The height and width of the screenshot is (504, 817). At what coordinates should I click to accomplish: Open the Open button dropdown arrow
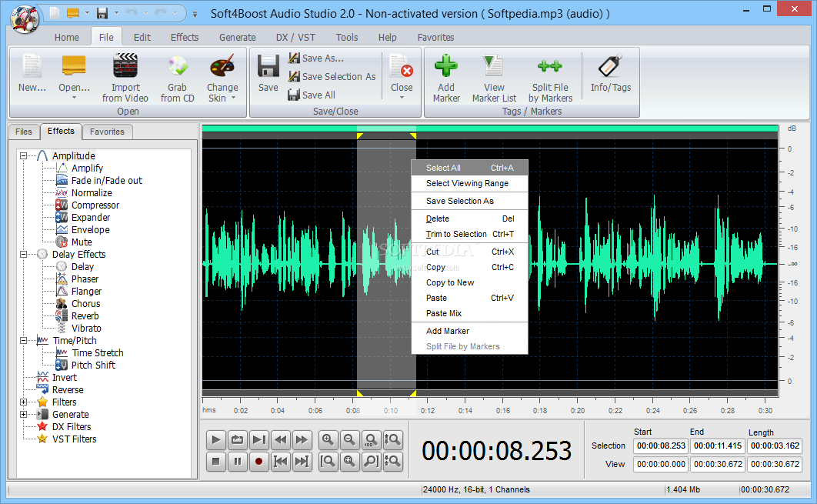[73, 98]
